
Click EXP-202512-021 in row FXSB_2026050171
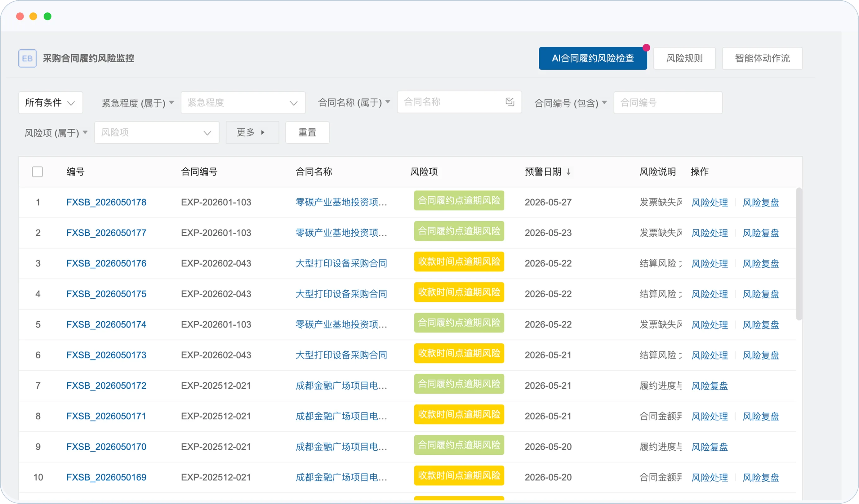tap(216, 416)
